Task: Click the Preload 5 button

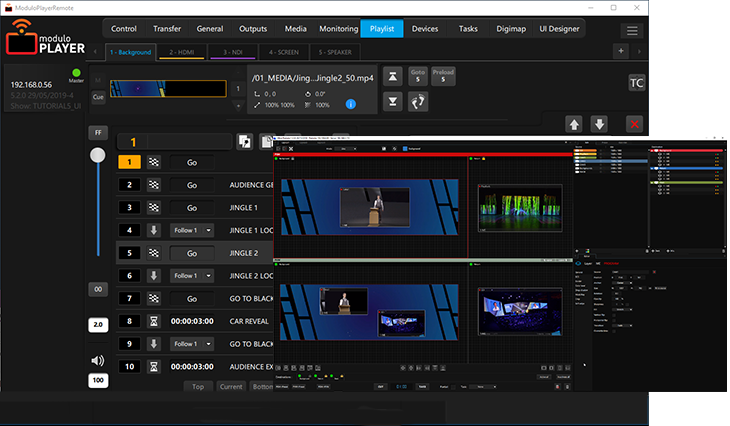Action: [x=443, y=76]
